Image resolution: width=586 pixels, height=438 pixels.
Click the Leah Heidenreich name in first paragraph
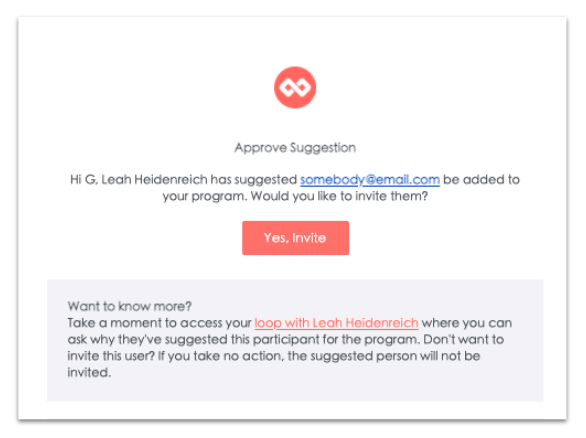click(154, 180)
